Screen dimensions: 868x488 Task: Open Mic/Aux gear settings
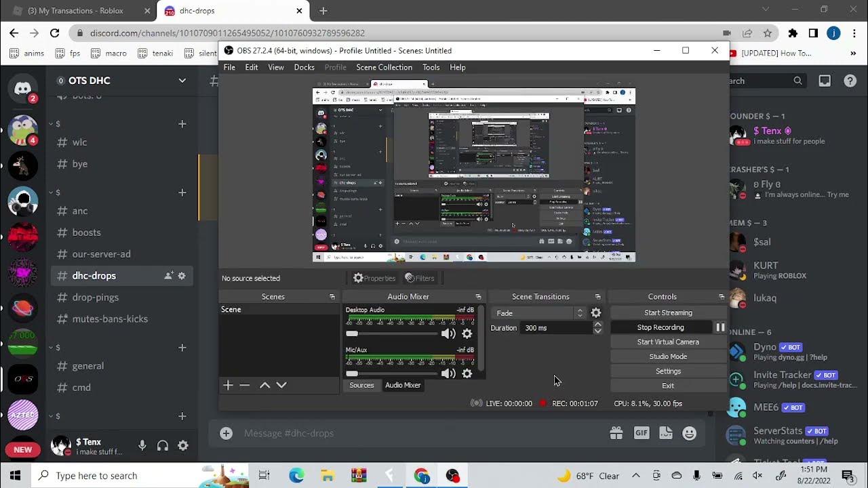(467, 373)
